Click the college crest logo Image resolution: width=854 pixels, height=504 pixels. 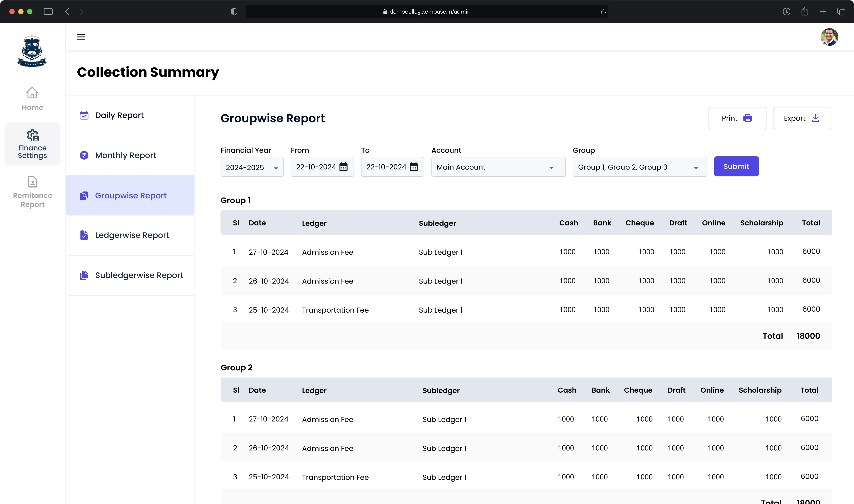point(32,51)
